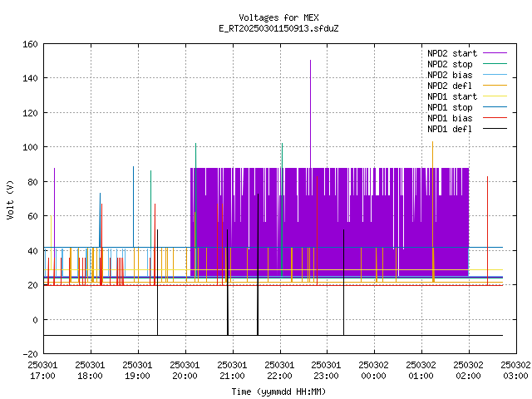This screenshot has width=532, height=399.
Task: Click the yellow NPD1 start legend line sample
Action: 495,96
